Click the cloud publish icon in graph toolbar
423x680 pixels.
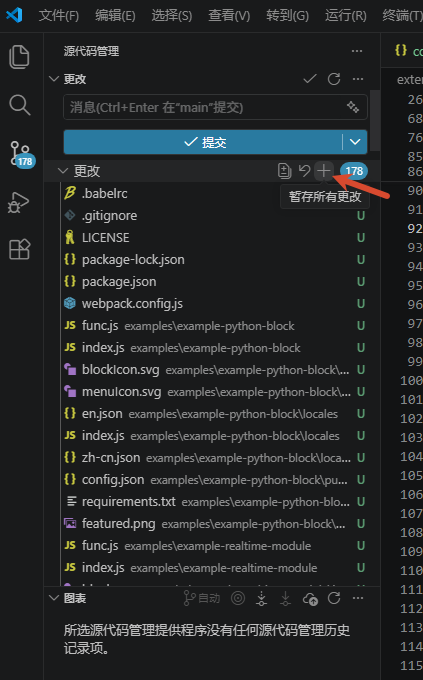(310, 599)
